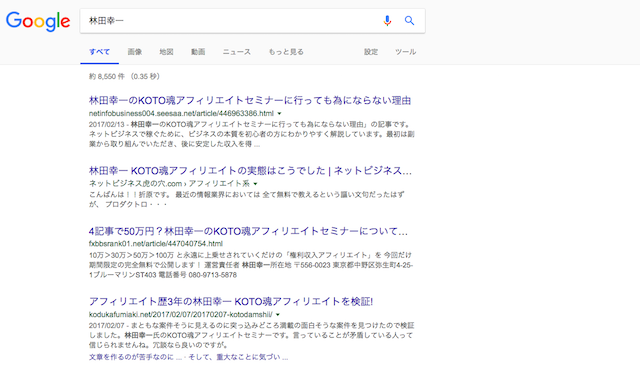Click the Google logo
Image resolution: width=640 pixels, height=369 pixels.
point(38,21)
